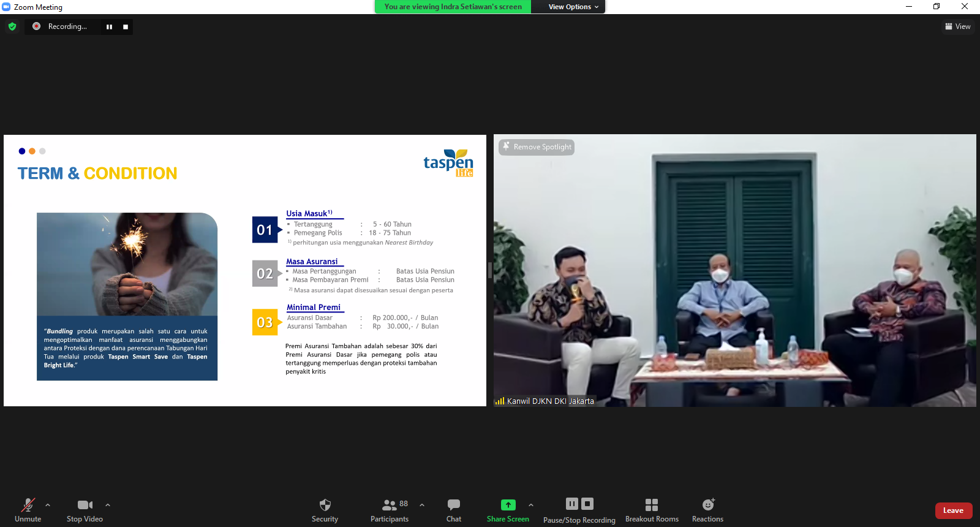Screen dimensions: 980x527
Task: Open the Reactions menu
Action: (707, 510)
